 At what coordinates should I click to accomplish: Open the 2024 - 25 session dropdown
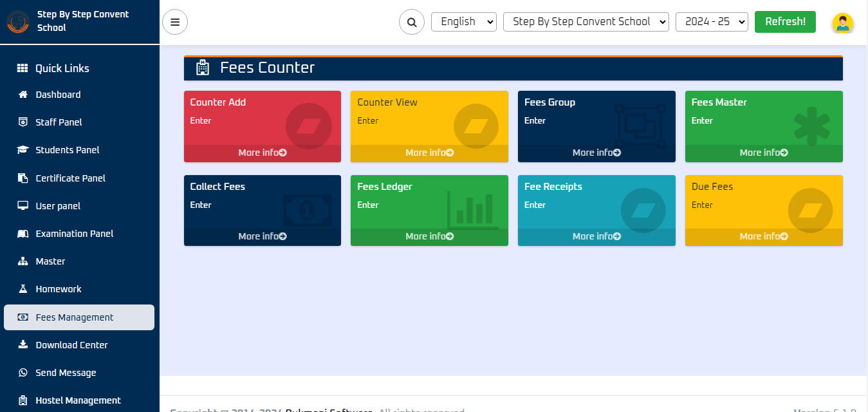[x=712, y=22]
